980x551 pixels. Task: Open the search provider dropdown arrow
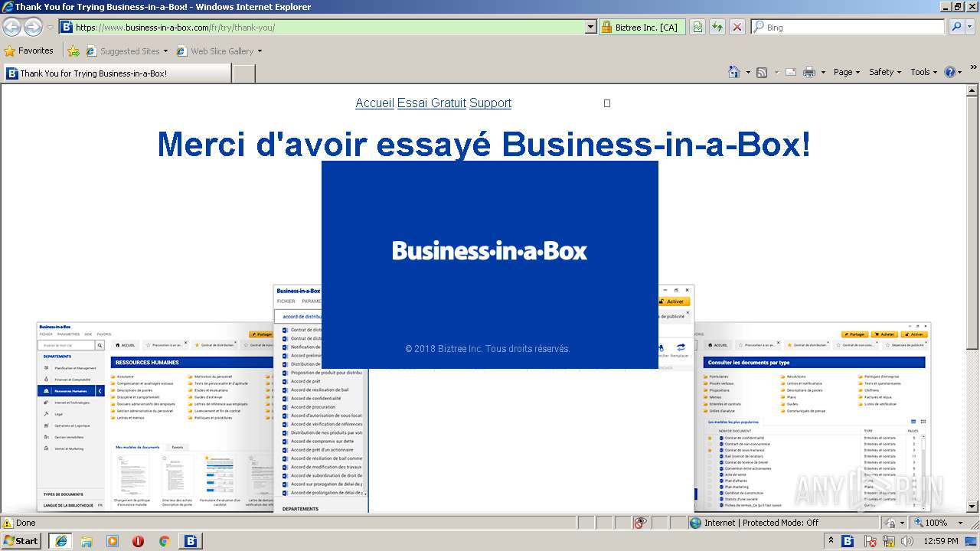(x=972, y=27)
